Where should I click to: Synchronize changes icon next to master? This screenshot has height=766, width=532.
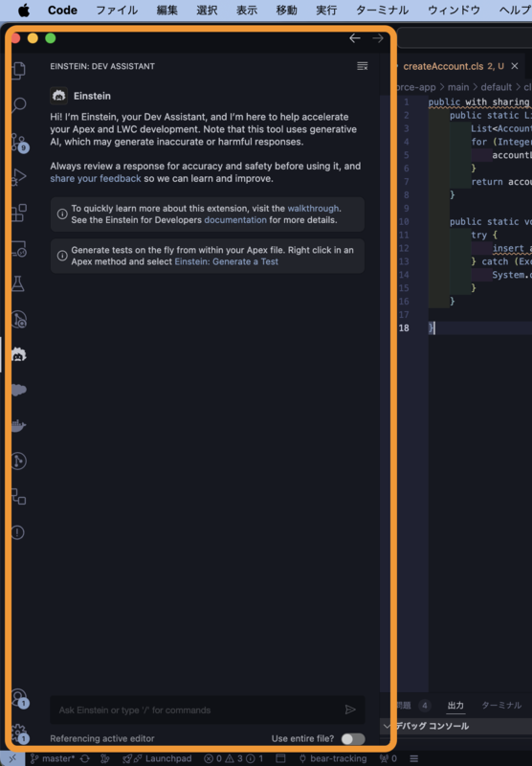coord(85,758)
